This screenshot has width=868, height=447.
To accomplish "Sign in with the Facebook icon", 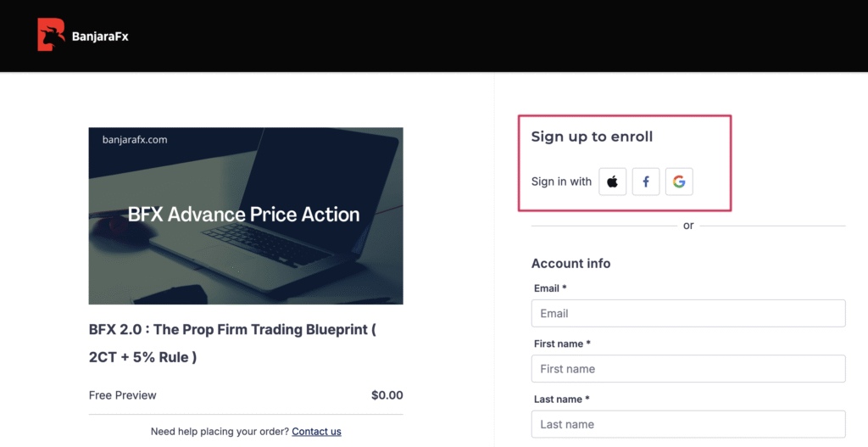I will [x=646, y=182].
